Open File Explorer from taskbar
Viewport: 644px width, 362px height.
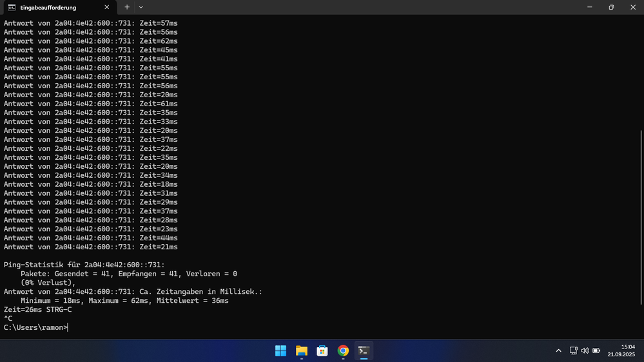tap(302, 351)
